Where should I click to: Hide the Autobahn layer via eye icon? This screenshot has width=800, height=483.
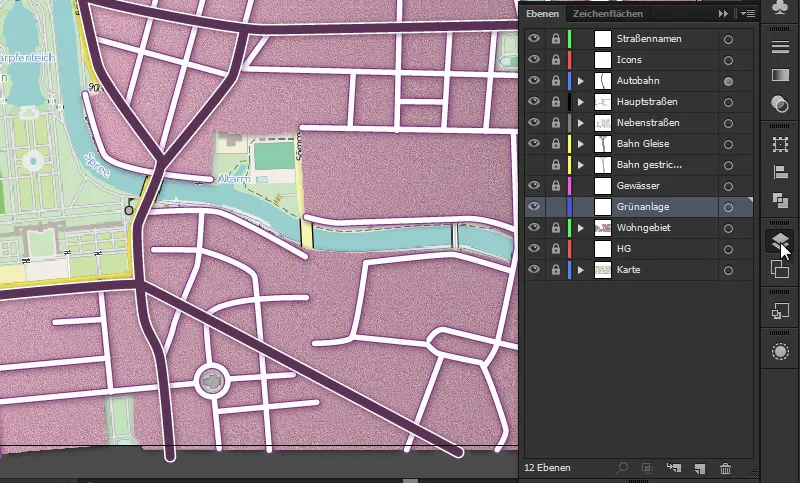coord(534,80)
